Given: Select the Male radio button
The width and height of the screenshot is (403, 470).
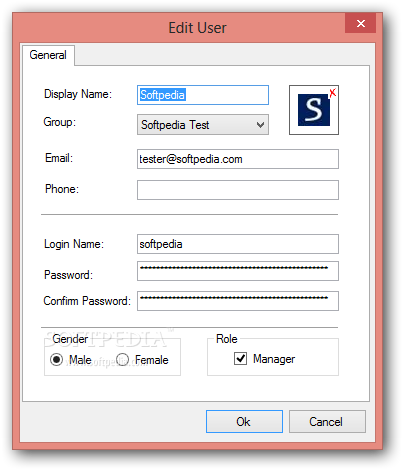Looking at the screenshot, I should pyautogui.click(x=56, y=359).
